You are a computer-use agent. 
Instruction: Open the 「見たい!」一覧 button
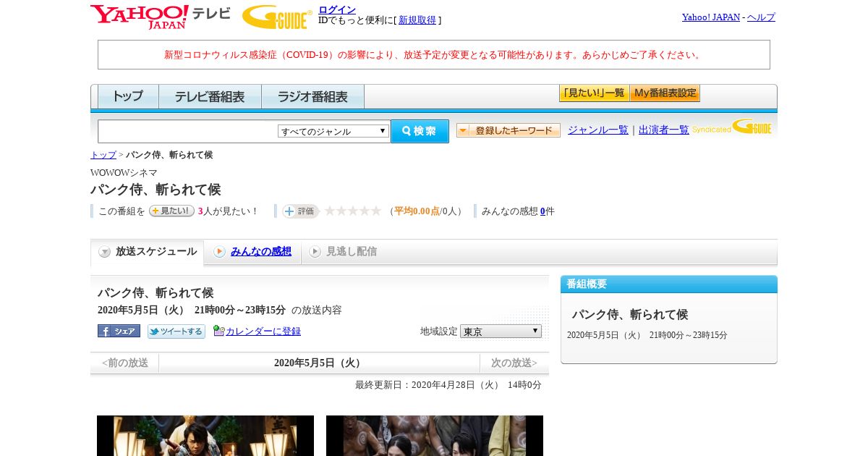coord(594,93)
